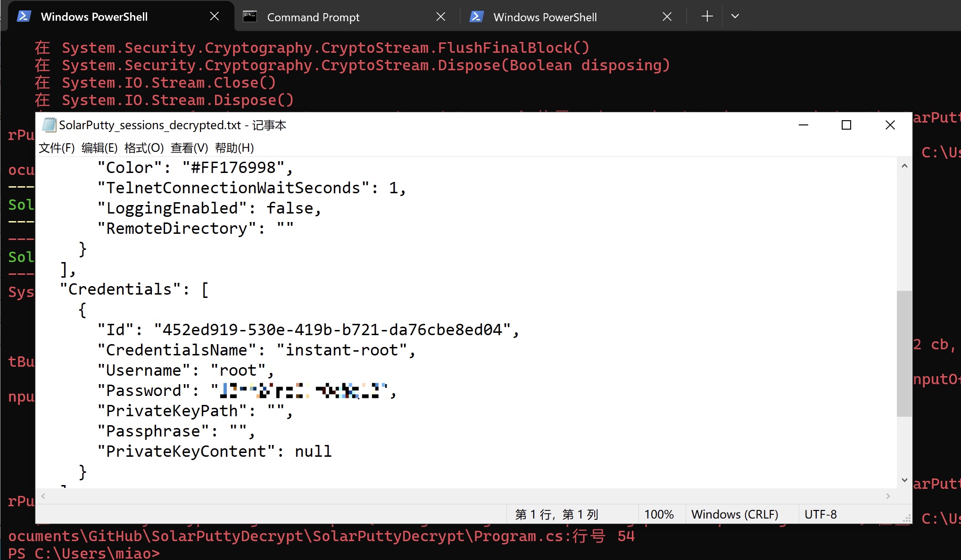Open the 格式(O) menu

tap(144, 148)
